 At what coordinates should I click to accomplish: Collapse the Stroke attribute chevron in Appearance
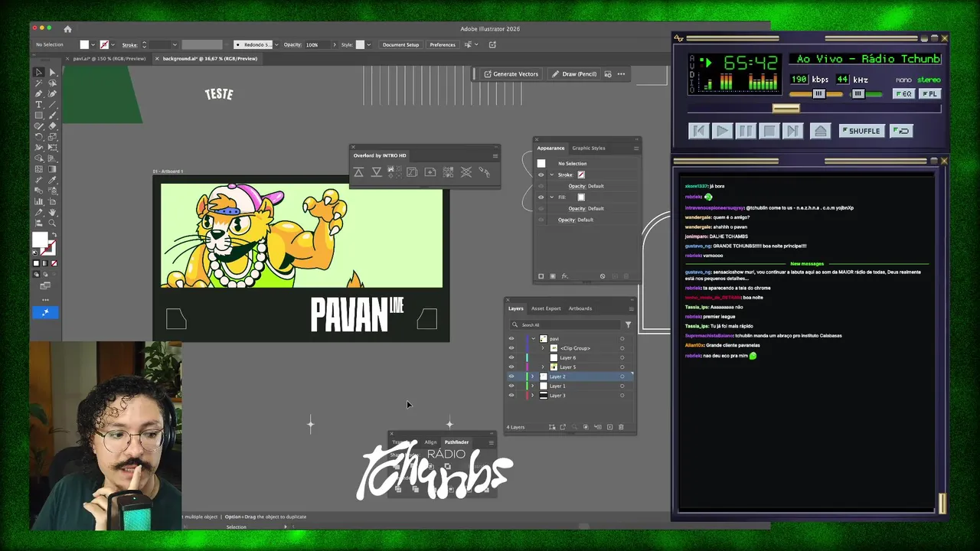coord(551,174)
